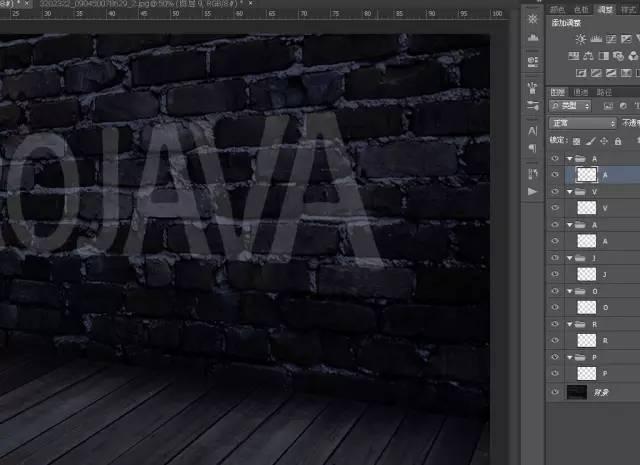Add a Black & White adjustment

(603, 56)
